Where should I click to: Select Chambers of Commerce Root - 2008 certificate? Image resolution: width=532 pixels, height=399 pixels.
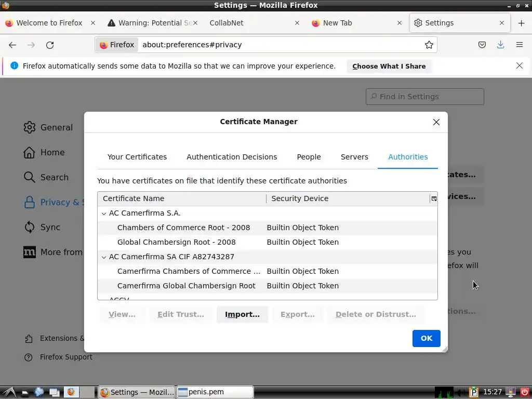pyautogui.click(x=268, y=228)
